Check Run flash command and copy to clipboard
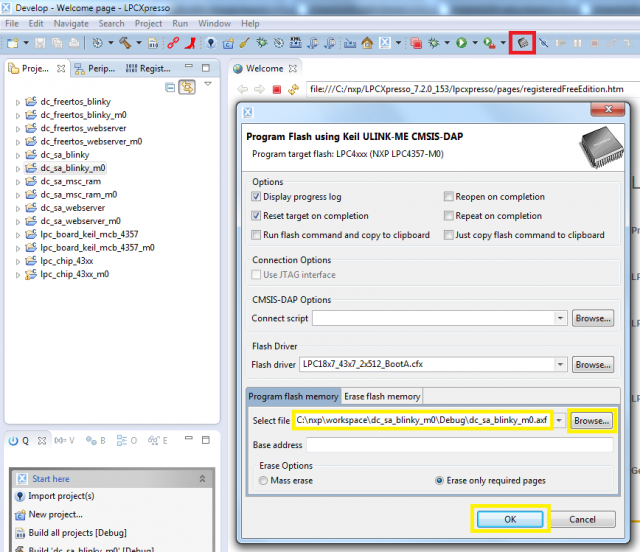 click(256, 235)
